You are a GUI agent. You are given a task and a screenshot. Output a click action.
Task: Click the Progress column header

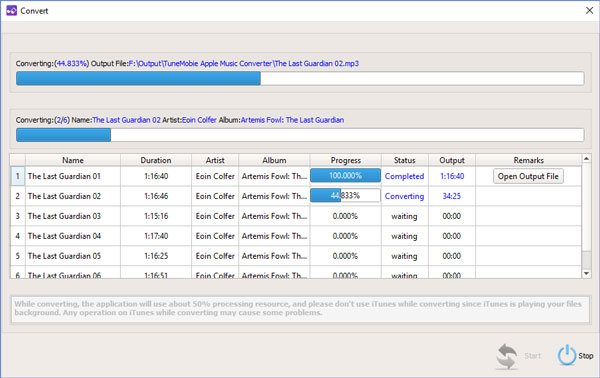coord(346,160)
